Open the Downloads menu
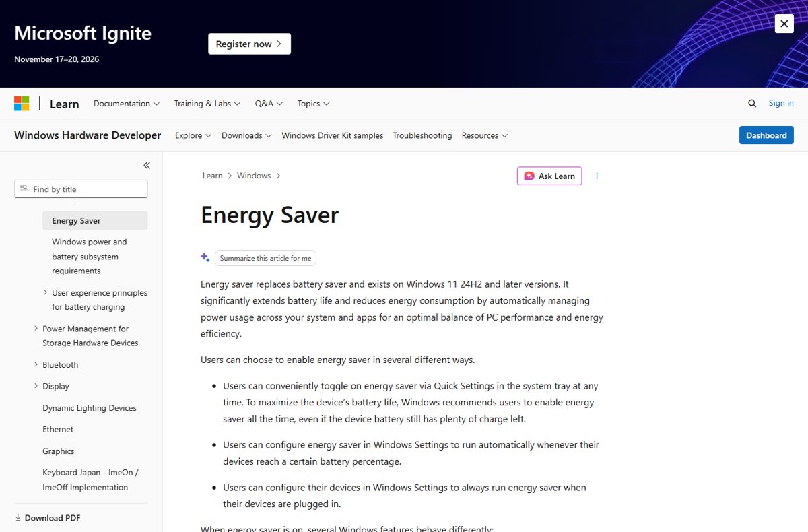 (246, 135)
